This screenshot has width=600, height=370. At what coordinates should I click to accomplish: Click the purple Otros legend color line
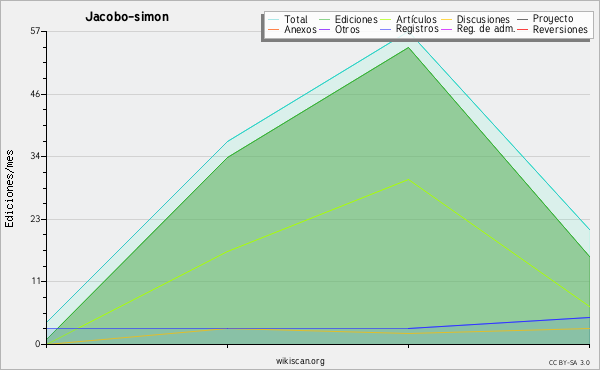click(324, 29)
